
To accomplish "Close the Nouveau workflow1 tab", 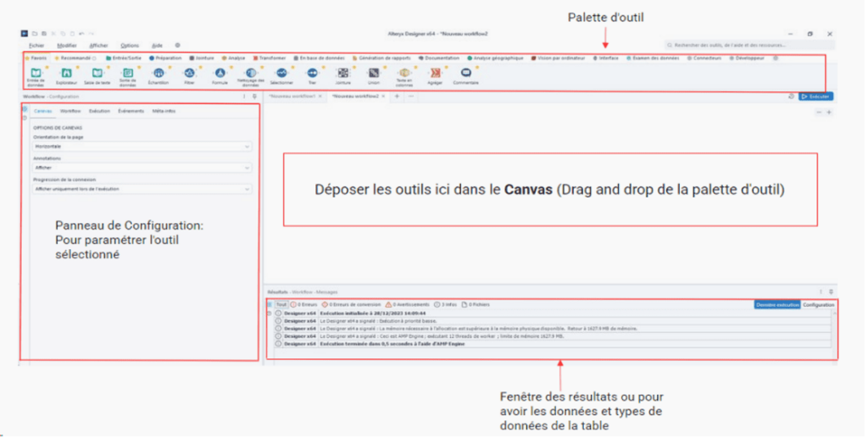I will pyautogui.click(x=320, y=97).
